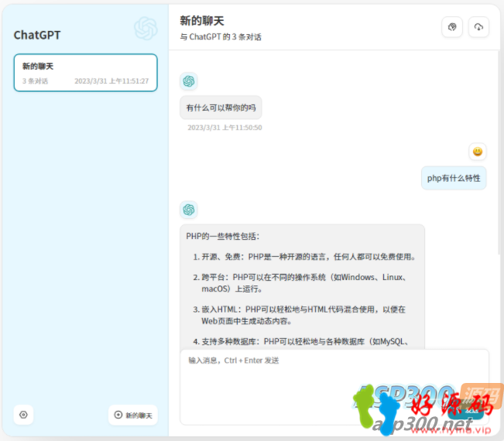Click the php有什么特性 user message bubble

(x=454, y=178)
